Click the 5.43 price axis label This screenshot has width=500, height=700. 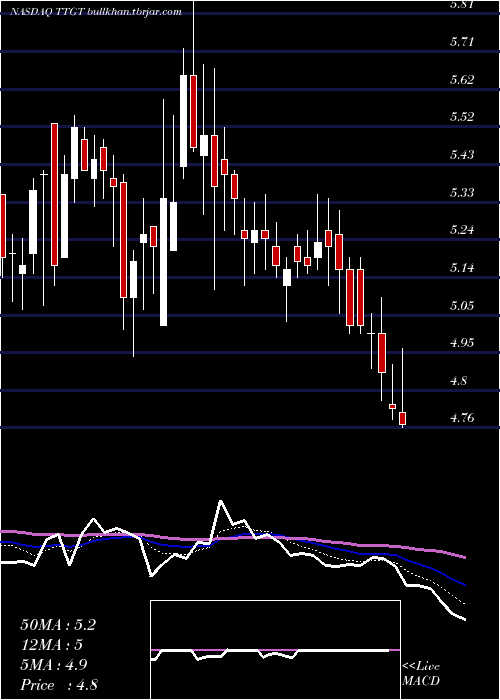462,155
